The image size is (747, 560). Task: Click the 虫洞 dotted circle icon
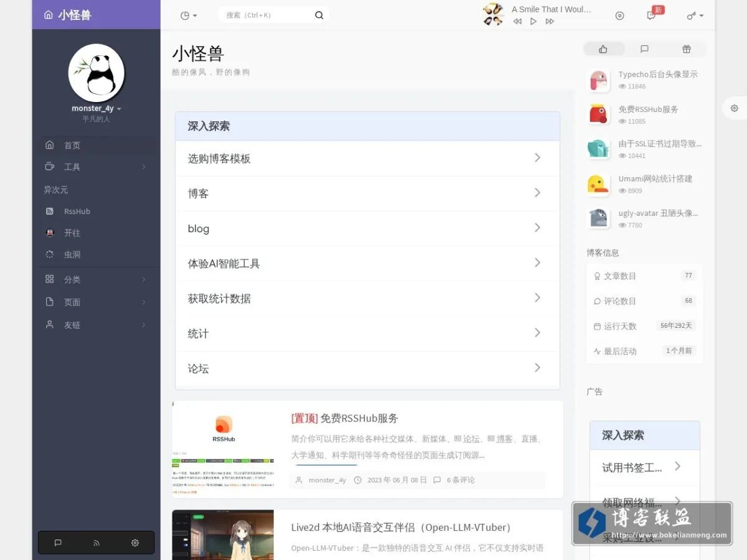pos(50,254)
